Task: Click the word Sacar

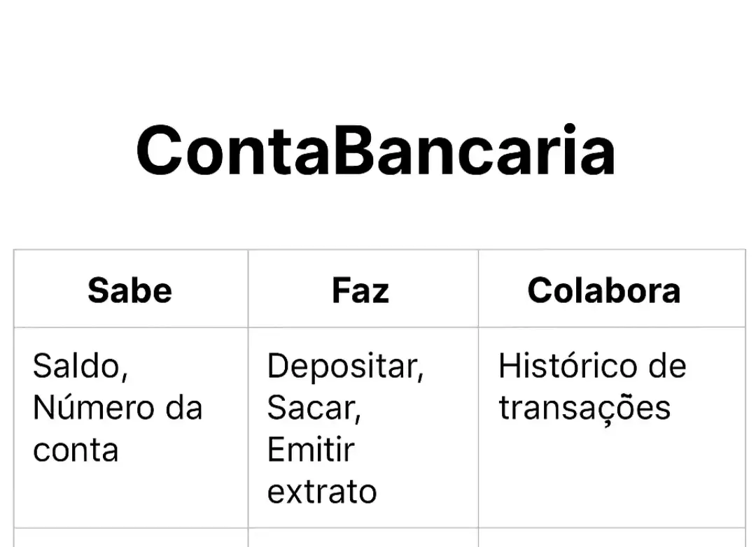Action: [x=313, y=408]
